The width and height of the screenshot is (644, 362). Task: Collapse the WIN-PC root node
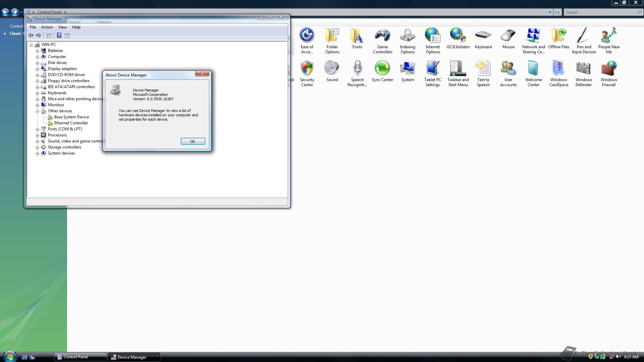click(x=31, y=45)
